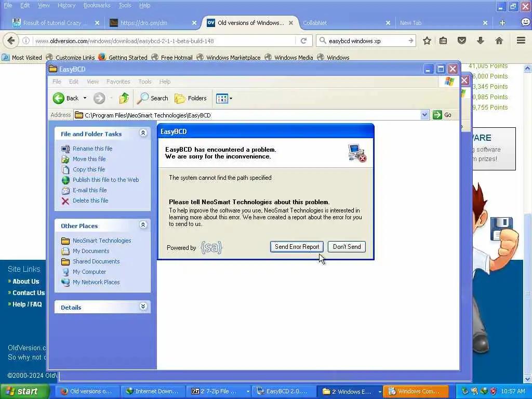Collapse the Other Places panel

(x=143, y=224)
